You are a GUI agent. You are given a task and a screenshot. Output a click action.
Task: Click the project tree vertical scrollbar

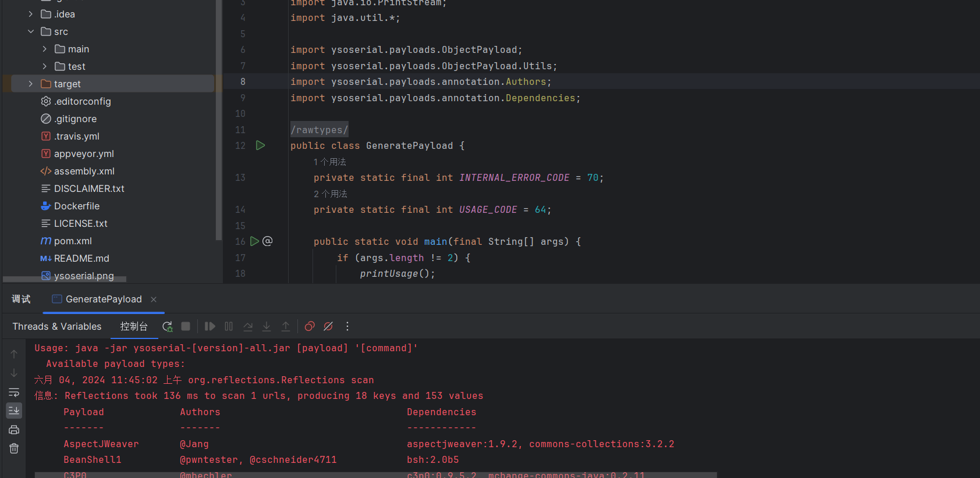click(219, 120)
